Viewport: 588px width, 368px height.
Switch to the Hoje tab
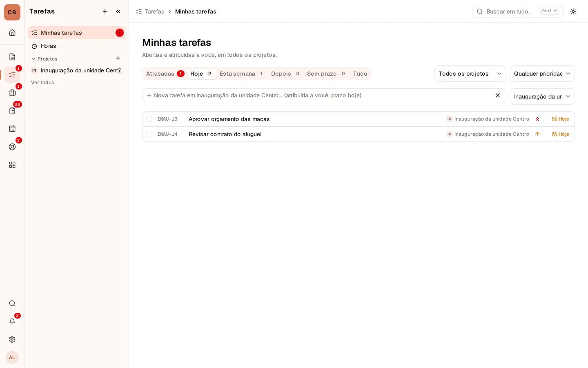point(201,74)
